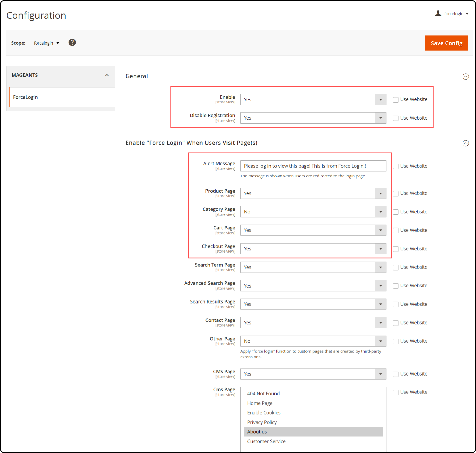The width and height of the screenshot is (476, 453).
Task: Check Use Website for Alert Message
Action: tap(395, 166)
